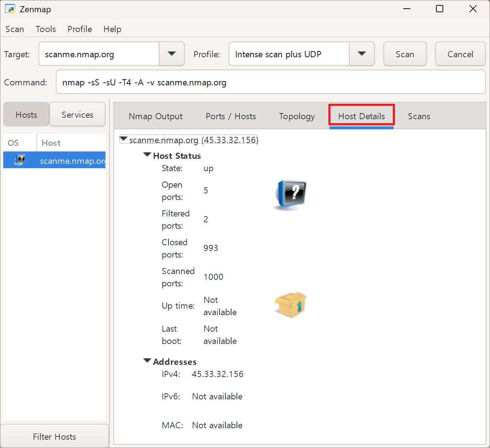Click the State value 'up'
The height and width of the screenshot is (448, 490).
click(x=208, y=169)
